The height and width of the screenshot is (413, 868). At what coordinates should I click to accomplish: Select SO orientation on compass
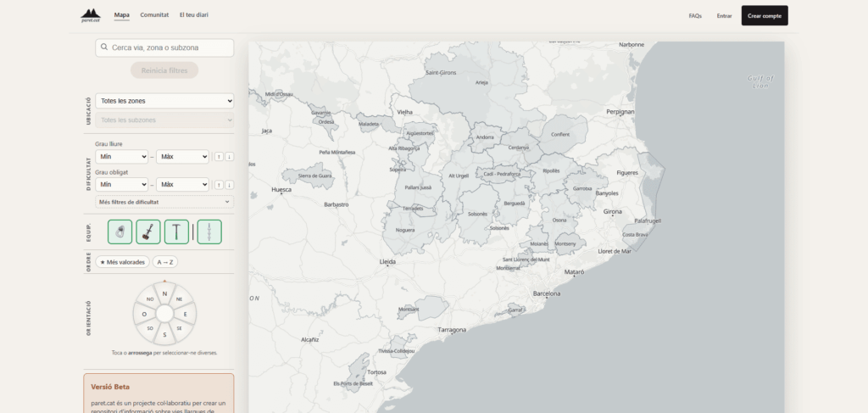tap(149, 329)
